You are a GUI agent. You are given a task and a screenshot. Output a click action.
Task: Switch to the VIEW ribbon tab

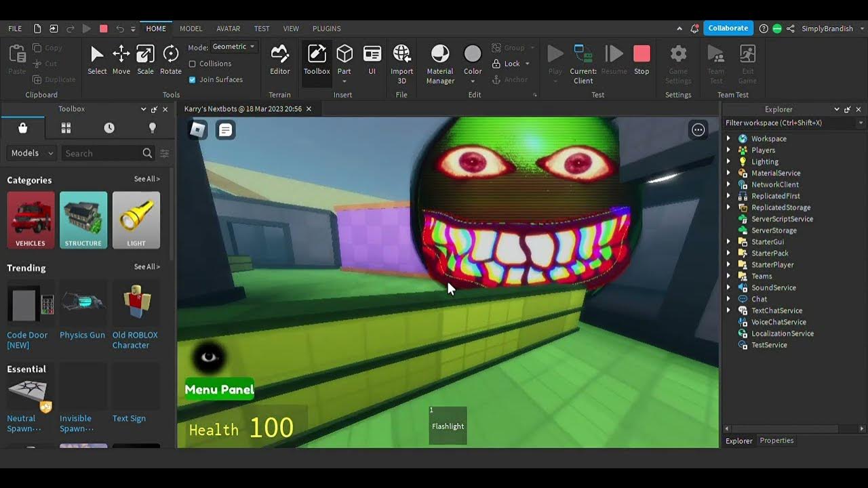[x=291, y=28]
